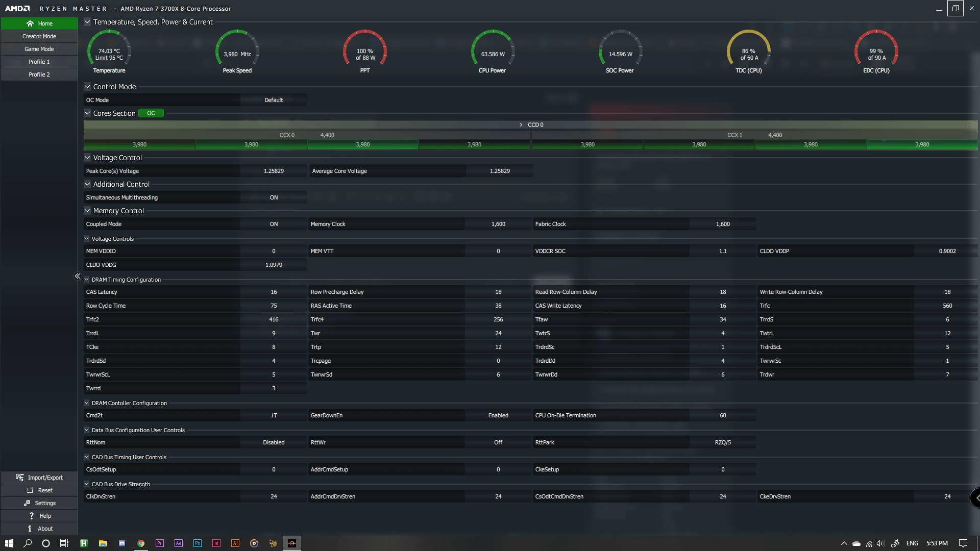Image resolution: width=980 pixels, height=551 pixels.
Task: Open Profile 2
Action: tap(39, 74)
